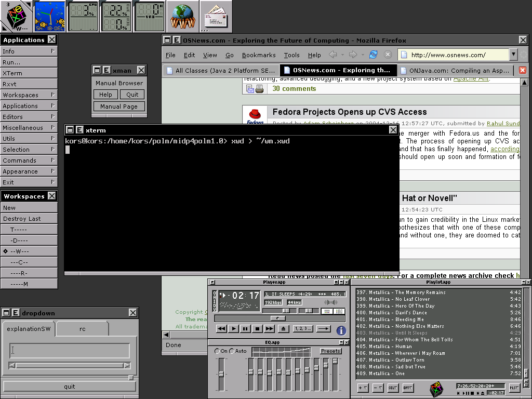Enable the equalizer On radio button
The width and height of the screenshot is (532, 399).
217,351
